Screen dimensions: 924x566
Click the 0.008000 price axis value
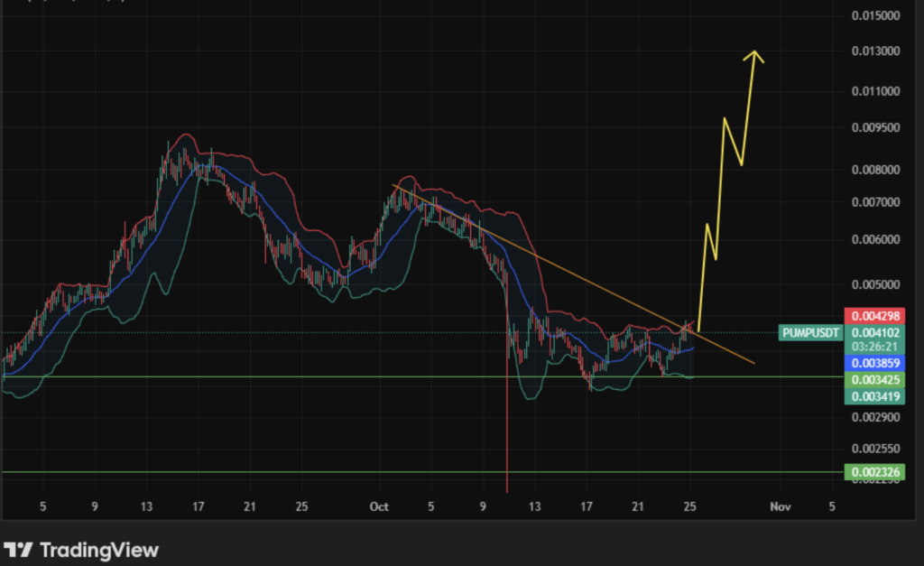point(875,170)
